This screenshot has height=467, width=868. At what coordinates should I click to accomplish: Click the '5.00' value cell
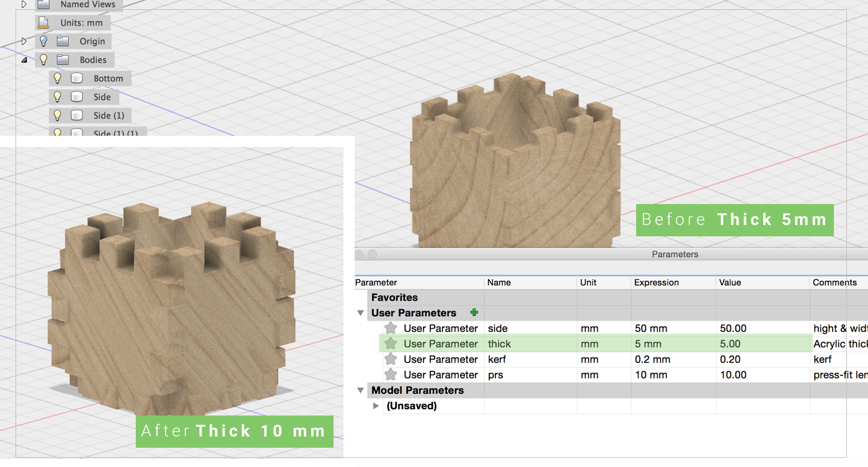763,344
